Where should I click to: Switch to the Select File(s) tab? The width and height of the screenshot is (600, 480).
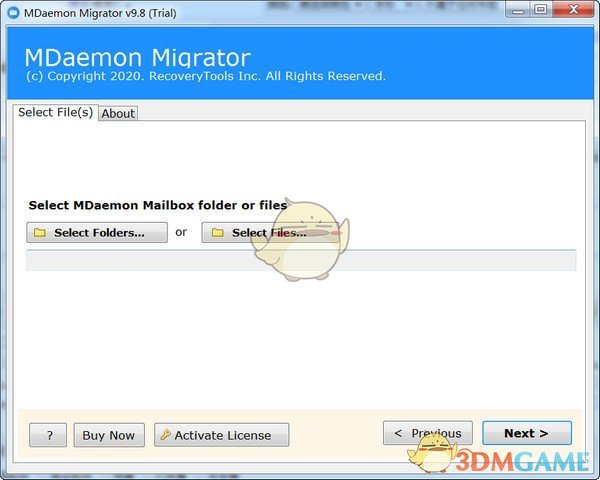point(56,113)
